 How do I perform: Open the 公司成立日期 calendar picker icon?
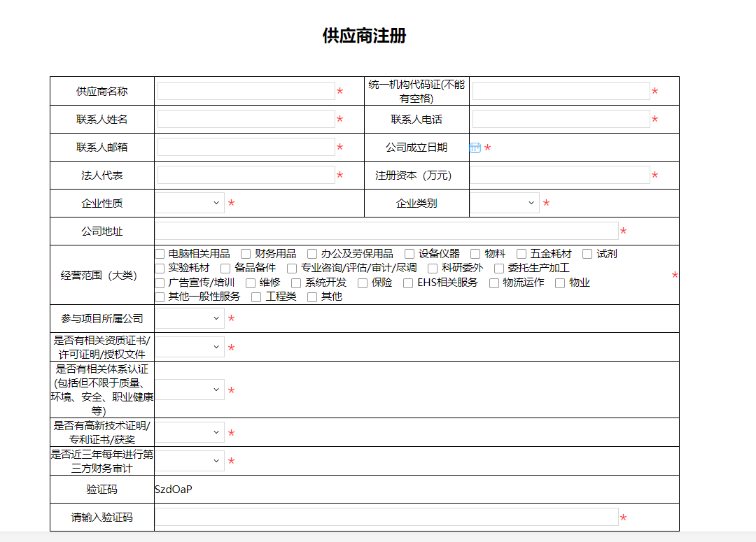click(x=475, y=148)
